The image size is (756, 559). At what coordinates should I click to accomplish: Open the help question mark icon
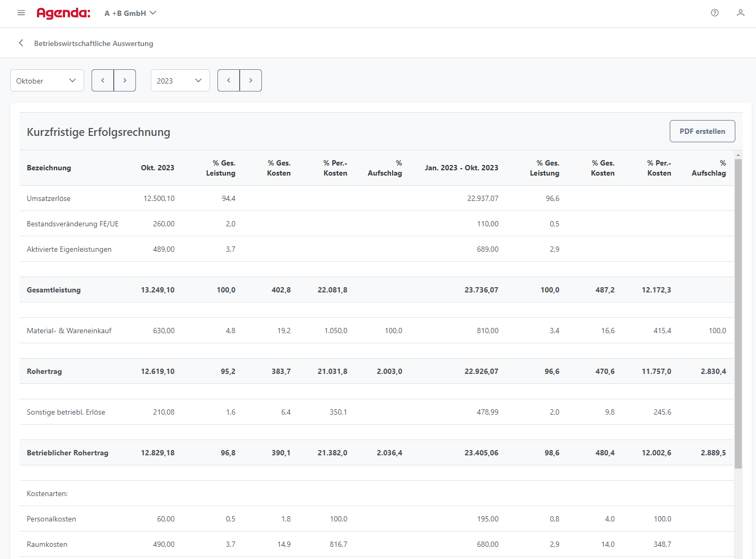point(715,13)
